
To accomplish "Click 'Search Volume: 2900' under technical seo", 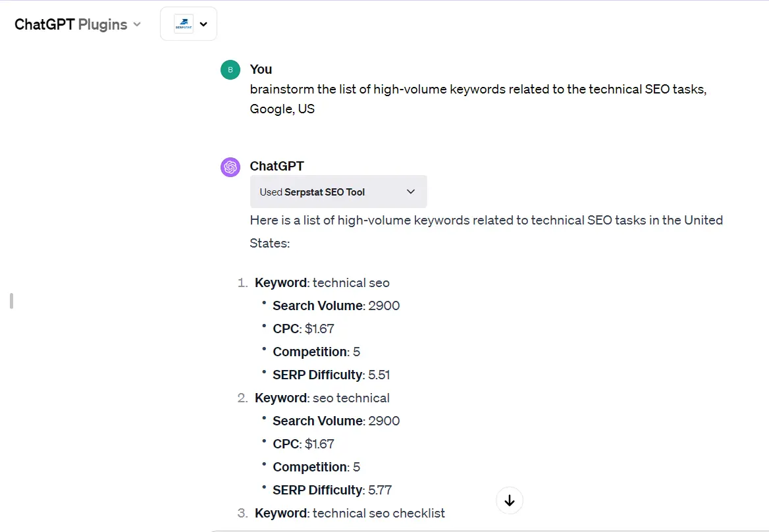I will coord(336,306).
